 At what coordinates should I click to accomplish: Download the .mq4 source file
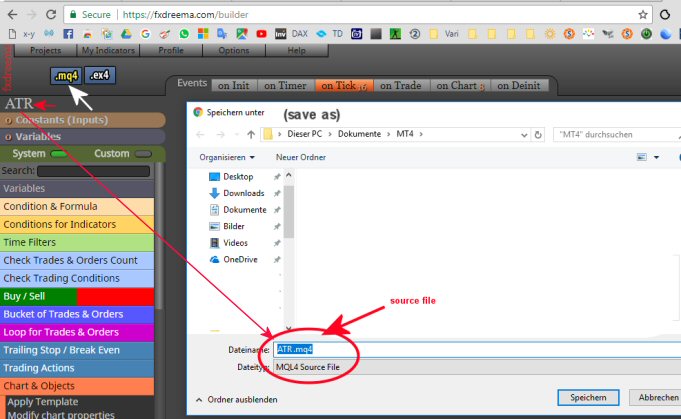[x=66, y=76]
